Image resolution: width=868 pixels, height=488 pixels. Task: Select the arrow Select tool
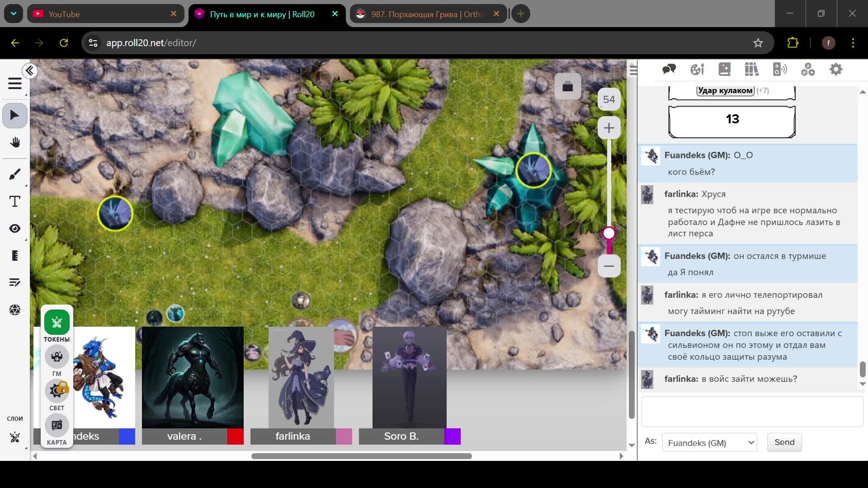pos(14,115)
